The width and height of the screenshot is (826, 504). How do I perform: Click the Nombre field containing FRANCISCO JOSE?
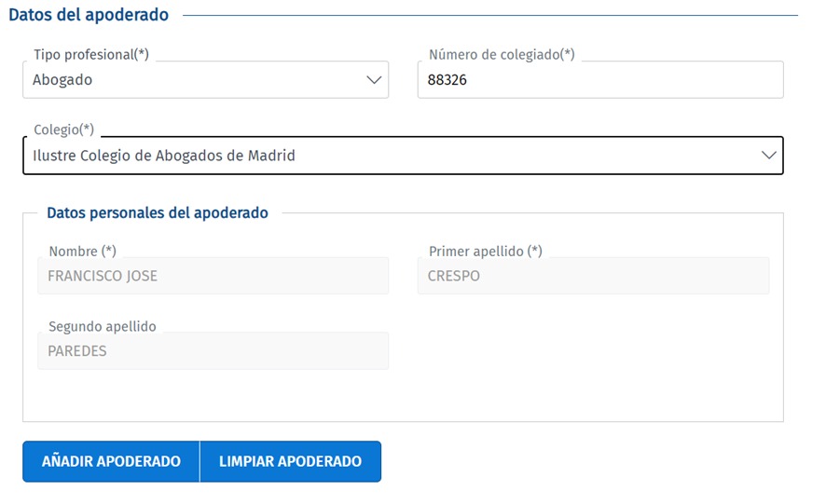tap(213, 276)
